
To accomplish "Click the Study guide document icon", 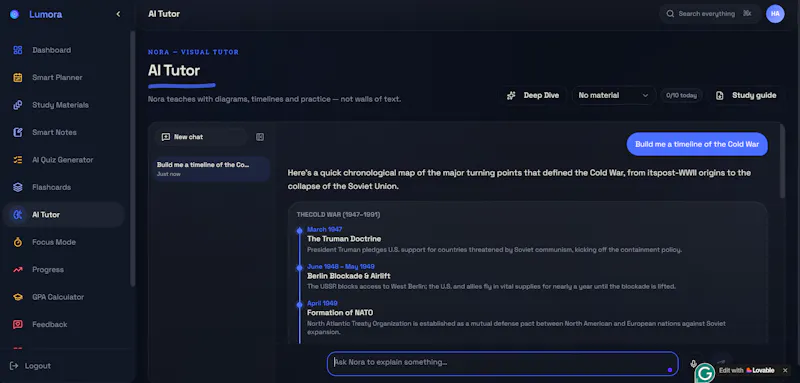I will (719, 95).
